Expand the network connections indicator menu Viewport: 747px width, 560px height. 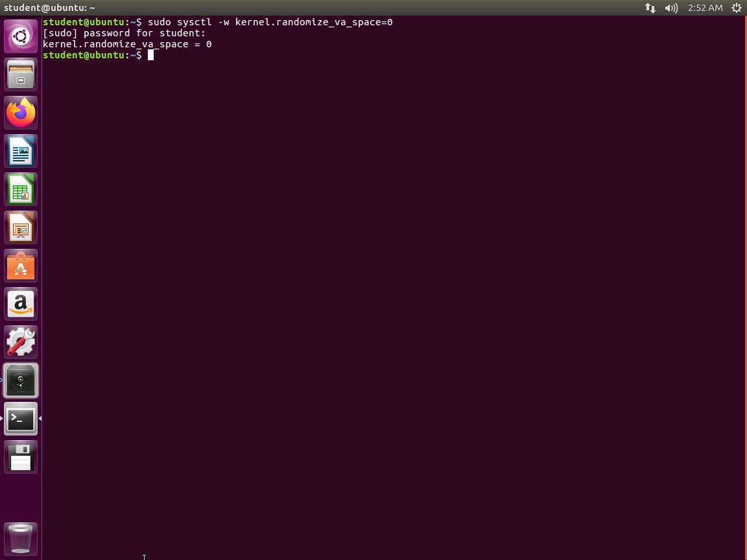click(650, 8)
